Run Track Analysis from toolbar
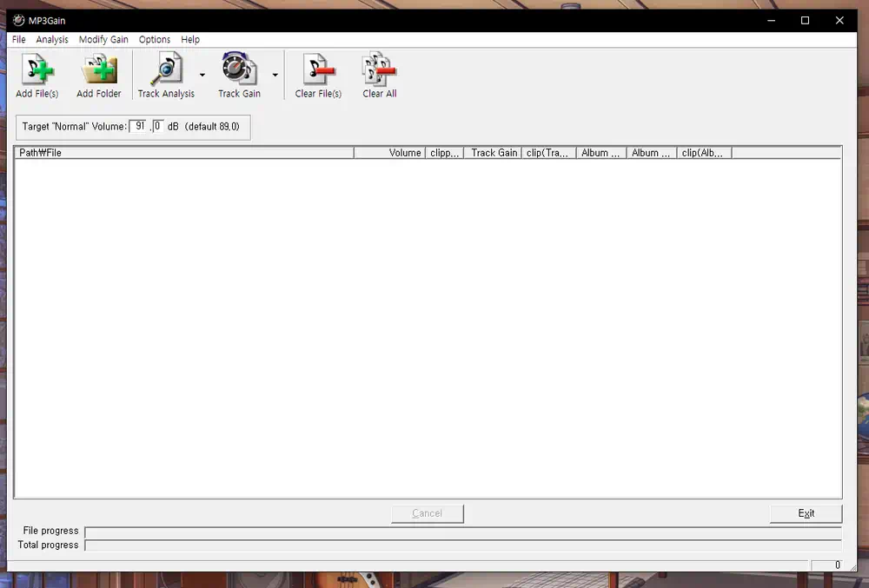The width and height of the screenshot is (869, 588). (166, 76)
